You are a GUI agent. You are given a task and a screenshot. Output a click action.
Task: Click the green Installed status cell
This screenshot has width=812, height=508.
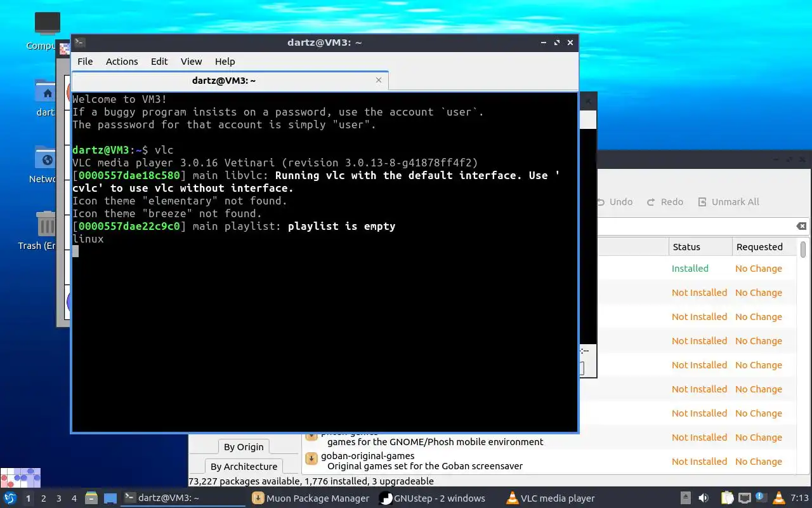point(690,269)
